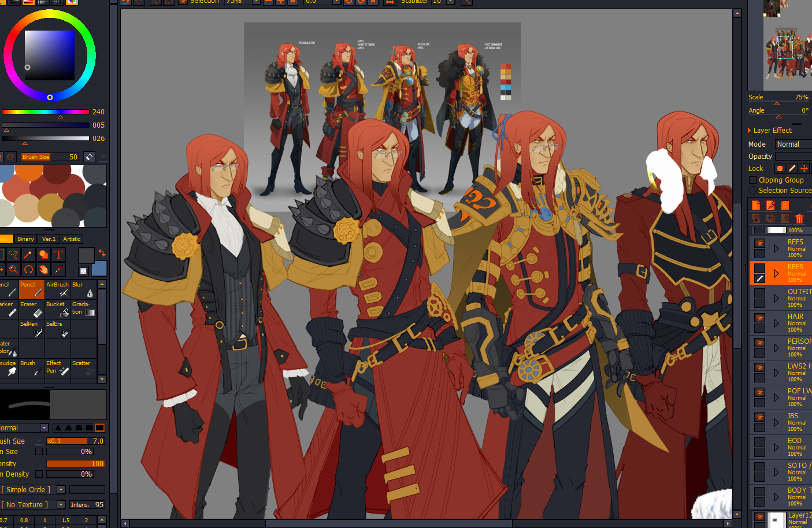Viewport: 812px width, 528px height.
Task: Pick the Bucket fill tool
Action: pos(58,309)
